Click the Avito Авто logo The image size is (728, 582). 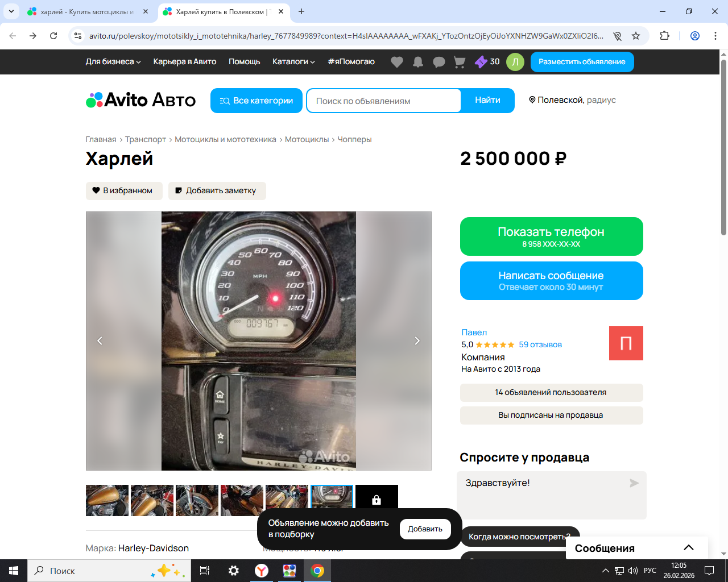[x=140, y=101]
